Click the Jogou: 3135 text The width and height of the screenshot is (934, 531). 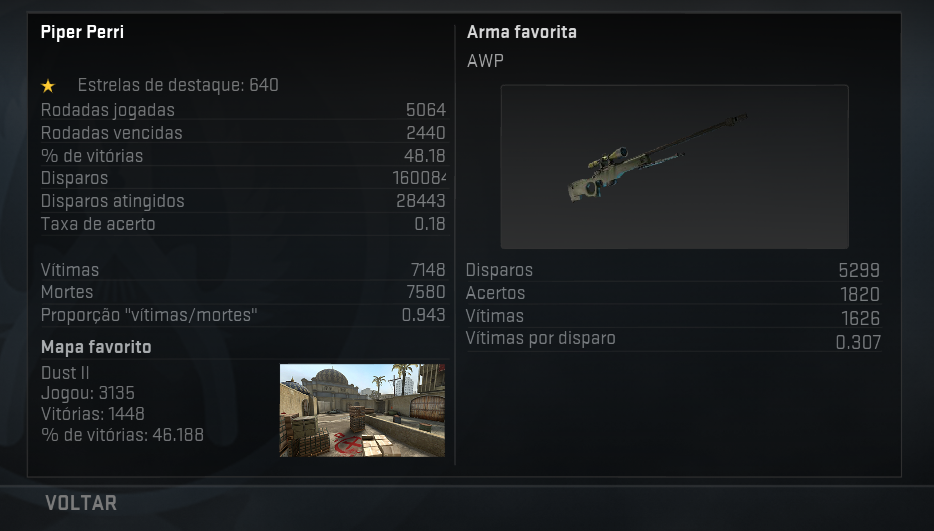coord(88,393)
